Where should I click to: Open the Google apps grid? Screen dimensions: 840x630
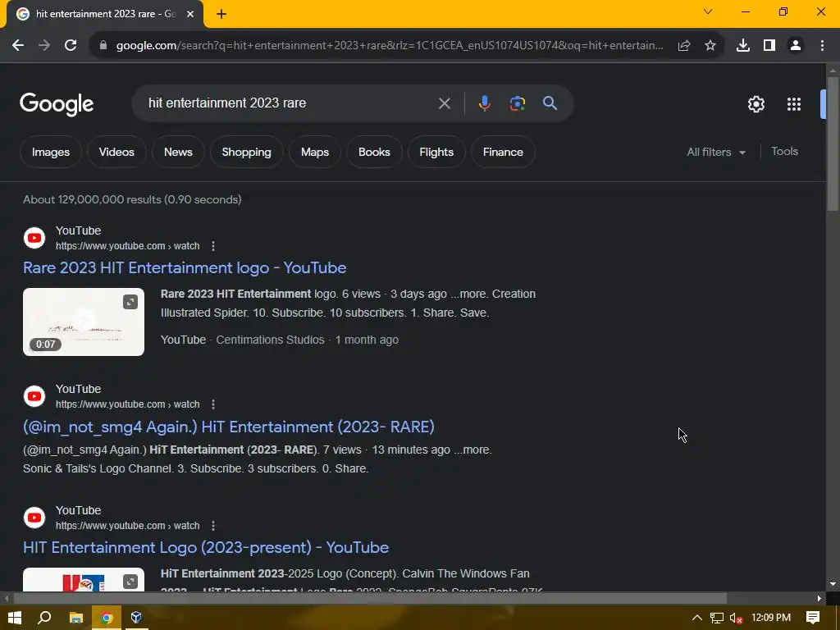click(x=794, y=104)
